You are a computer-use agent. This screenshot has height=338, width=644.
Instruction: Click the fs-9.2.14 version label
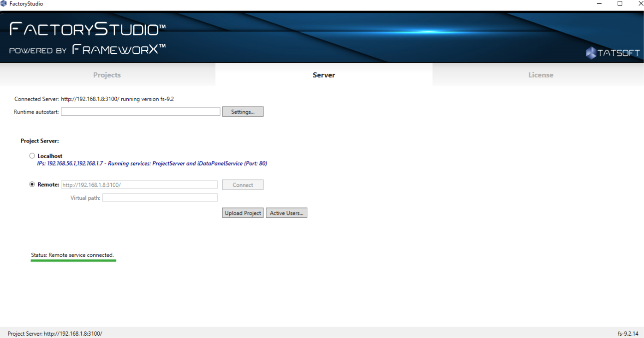pyautogui.click(x=628, y=333)
